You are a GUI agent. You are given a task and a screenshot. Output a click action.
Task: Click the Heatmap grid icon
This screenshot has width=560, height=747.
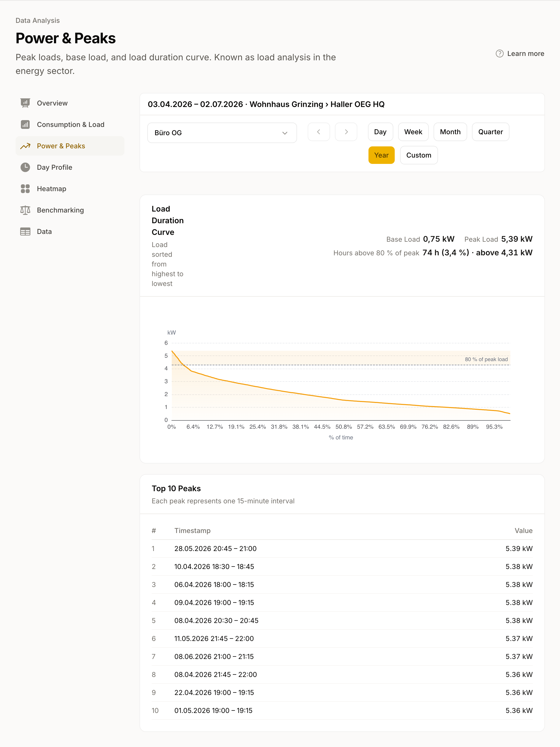pos(25,189)
